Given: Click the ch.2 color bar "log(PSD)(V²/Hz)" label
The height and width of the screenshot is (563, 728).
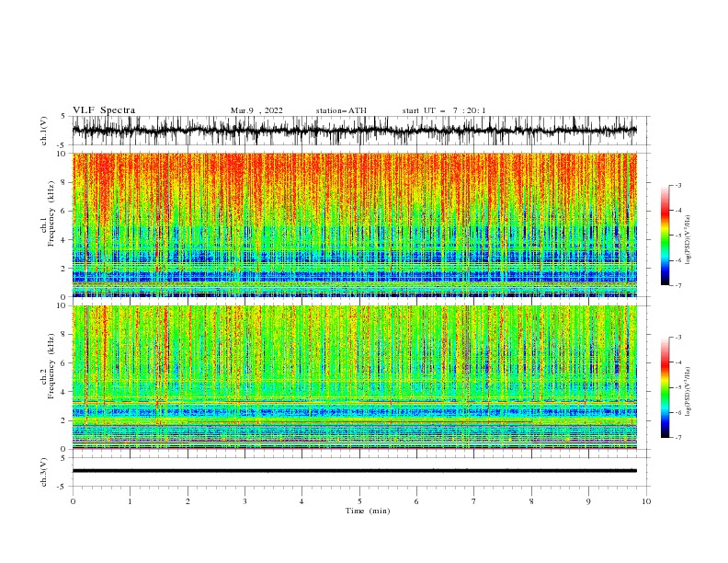Looking at the screenshot, I should coord(688,393).
